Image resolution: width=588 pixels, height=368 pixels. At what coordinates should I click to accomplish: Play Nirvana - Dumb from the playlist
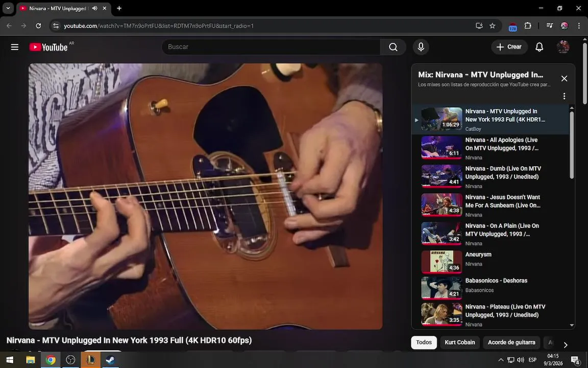coord(491,177)
